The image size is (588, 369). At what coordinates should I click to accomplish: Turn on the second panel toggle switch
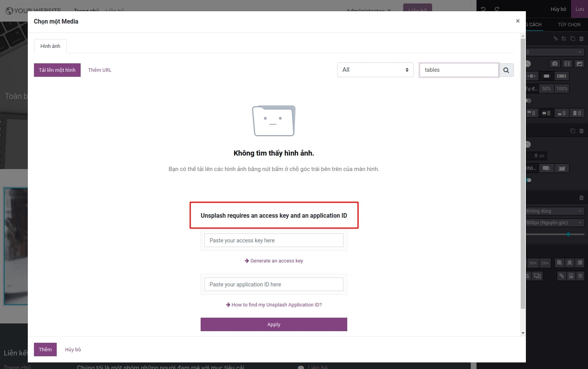pos(528,143)
